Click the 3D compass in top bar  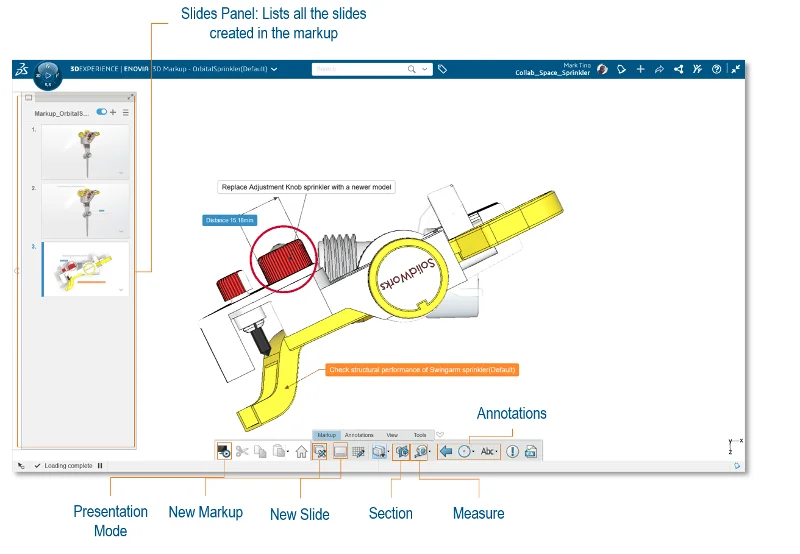(49, 74)
